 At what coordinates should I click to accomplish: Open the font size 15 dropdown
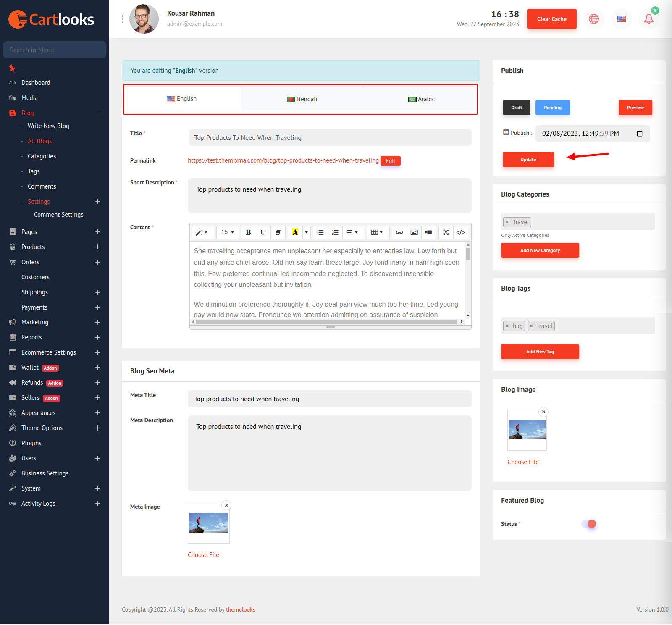(227, 232)
